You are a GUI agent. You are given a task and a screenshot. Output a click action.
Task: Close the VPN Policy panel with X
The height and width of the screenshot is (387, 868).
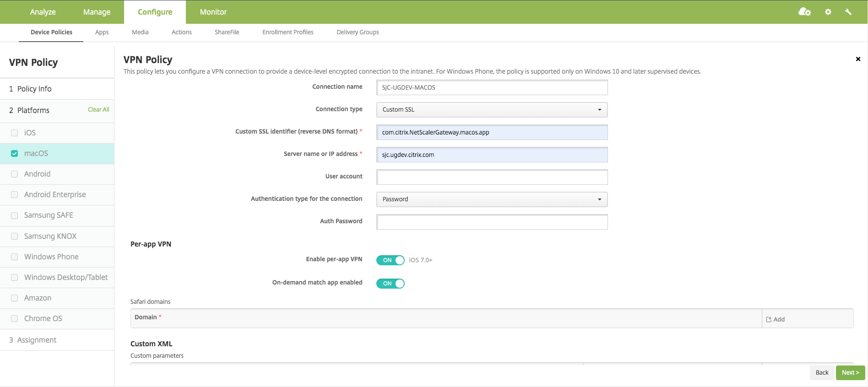[858, 59]
